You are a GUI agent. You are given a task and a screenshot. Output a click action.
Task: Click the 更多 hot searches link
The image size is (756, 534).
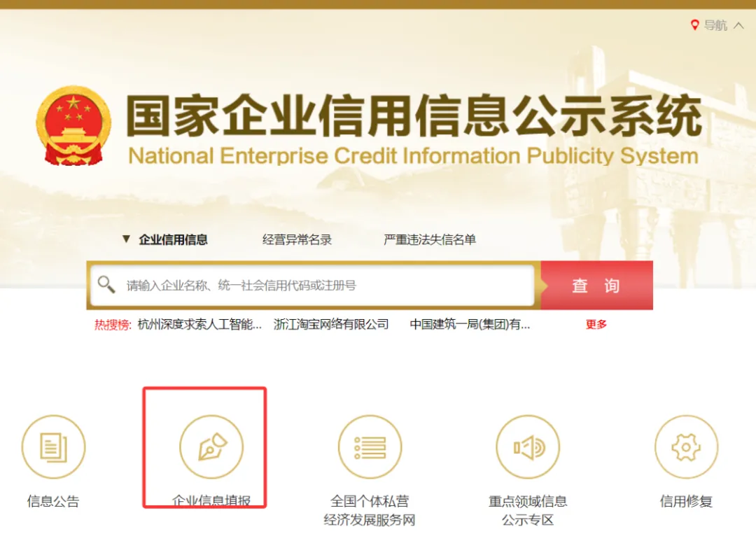(596, 324)
